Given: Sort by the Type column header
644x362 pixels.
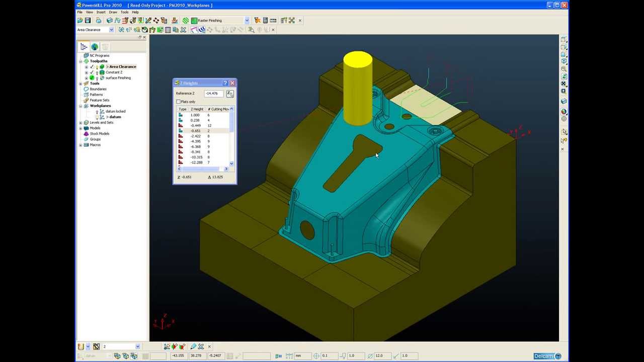Looking at the screenshot, I should 182,109.
